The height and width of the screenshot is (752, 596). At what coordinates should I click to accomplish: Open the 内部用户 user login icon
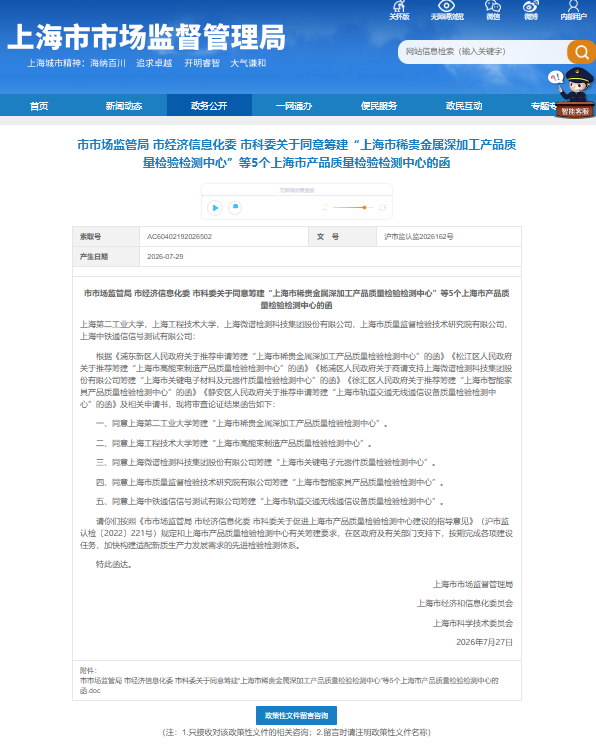click(x=573, y=10)
